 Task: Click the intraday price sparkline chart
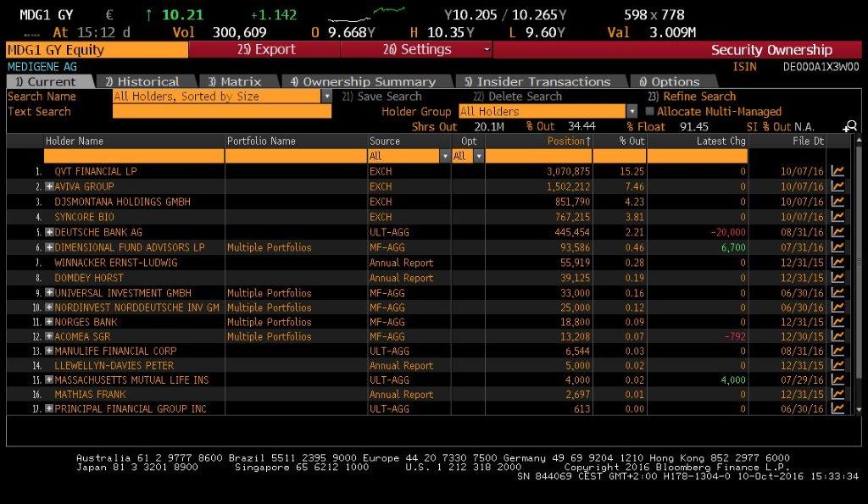click(x=366, y=15)
